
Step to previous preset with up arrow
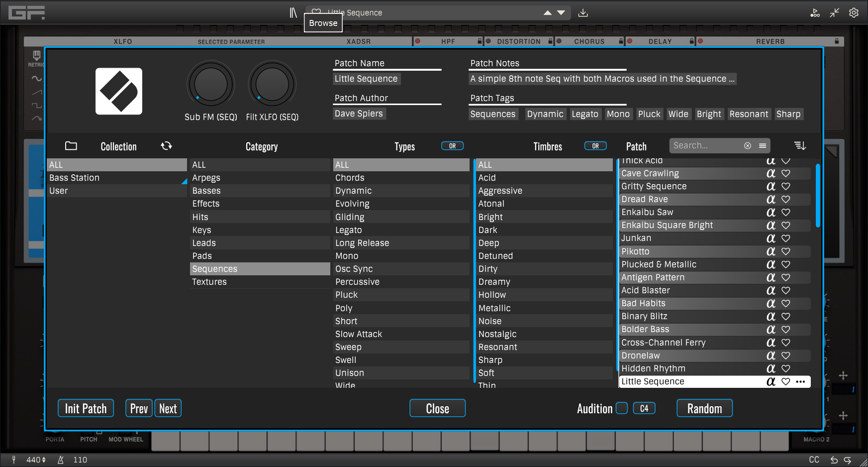tap(548, 13)
